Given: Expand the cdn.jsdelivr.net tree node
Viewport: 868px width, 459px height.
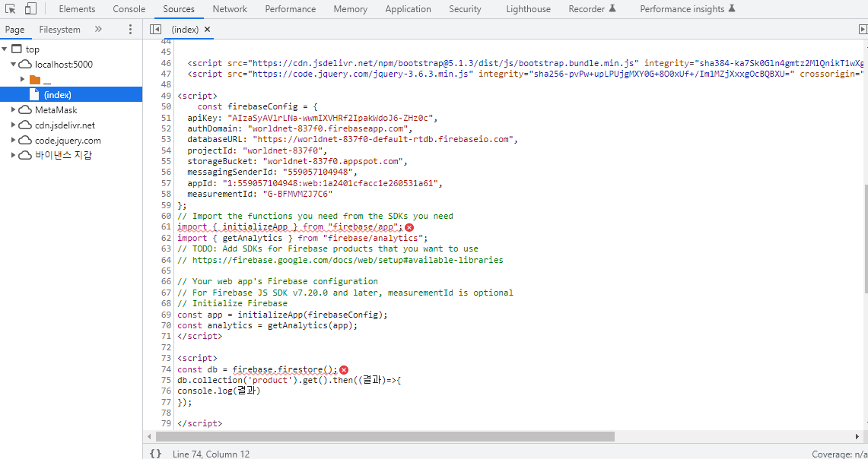Looking at the screenshot, I should tap(13, 125).
